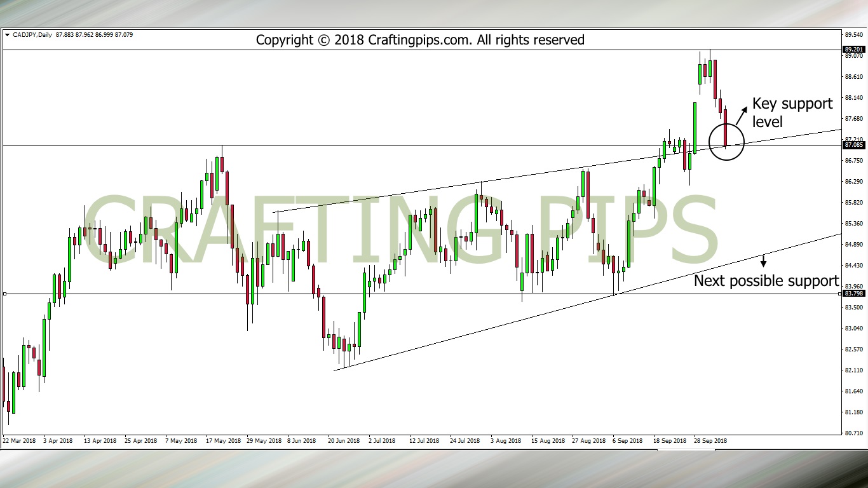The width and height of the screenshot is (868, 488).
Task: Click the 25 Apr 2018 date label
Action: tap(141, 440)
